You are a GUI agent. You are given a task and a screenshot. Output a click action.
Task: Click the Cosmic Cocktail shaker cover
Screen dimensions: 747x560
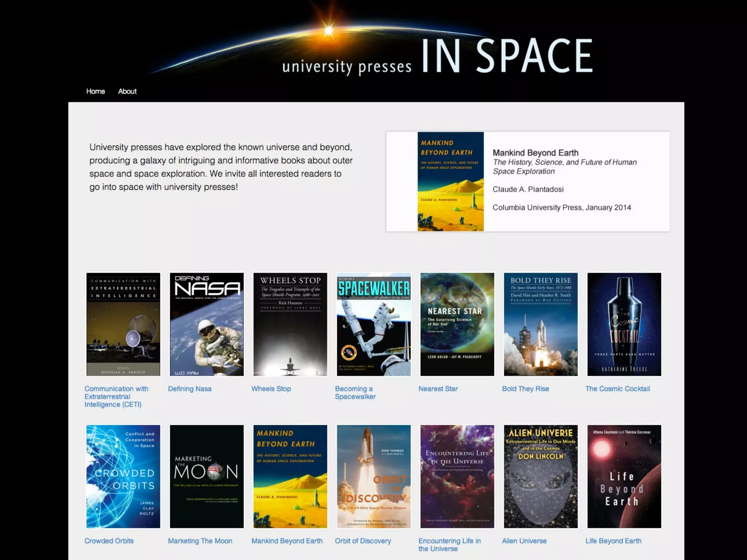point(624,324)
